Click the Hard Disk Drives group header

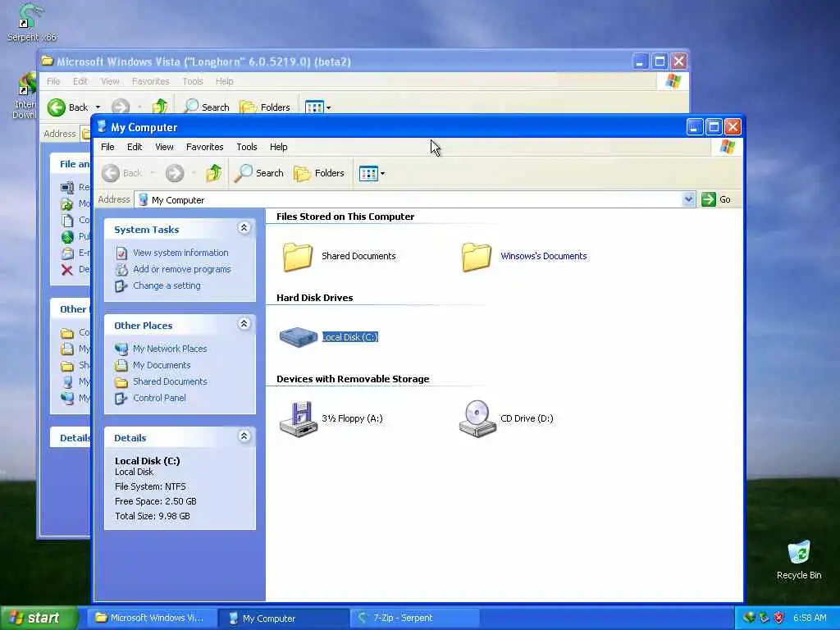(314, 298)
